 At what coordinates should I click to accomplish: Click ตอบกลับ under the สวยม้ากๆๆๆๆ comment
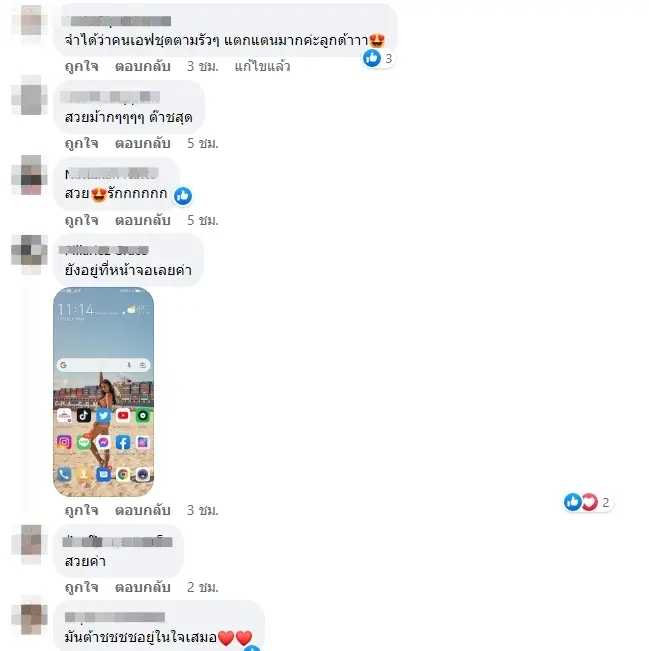(x=143, y=143)
